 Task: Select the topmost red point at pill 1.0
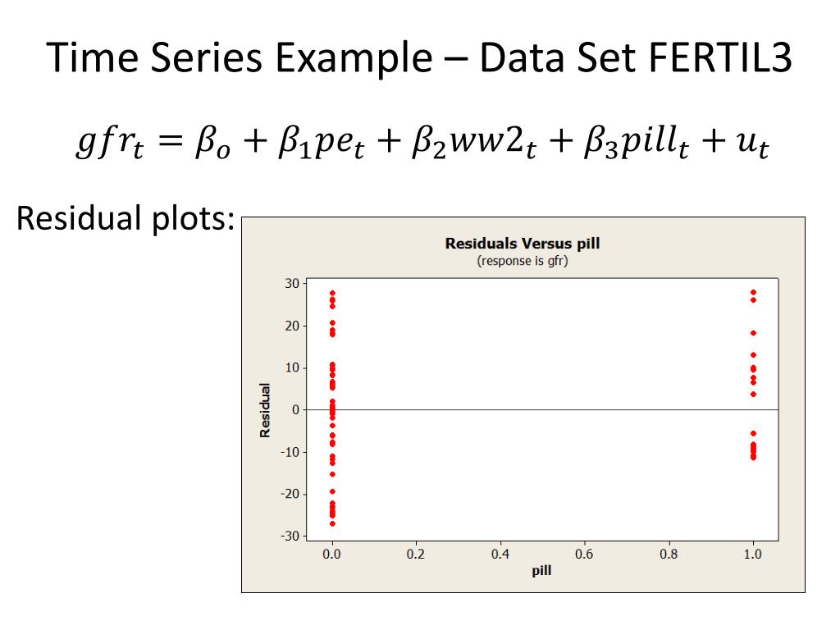(753, 293)
